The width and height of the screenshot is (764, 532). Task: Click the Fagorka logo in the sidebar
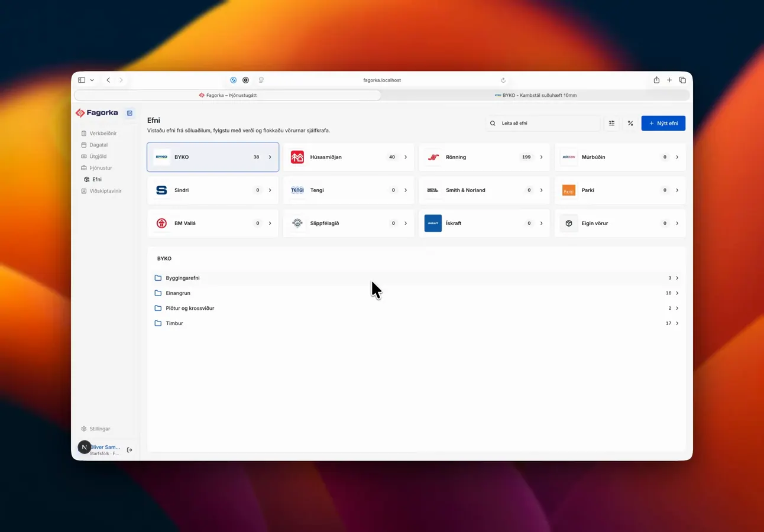click(97, 113)
